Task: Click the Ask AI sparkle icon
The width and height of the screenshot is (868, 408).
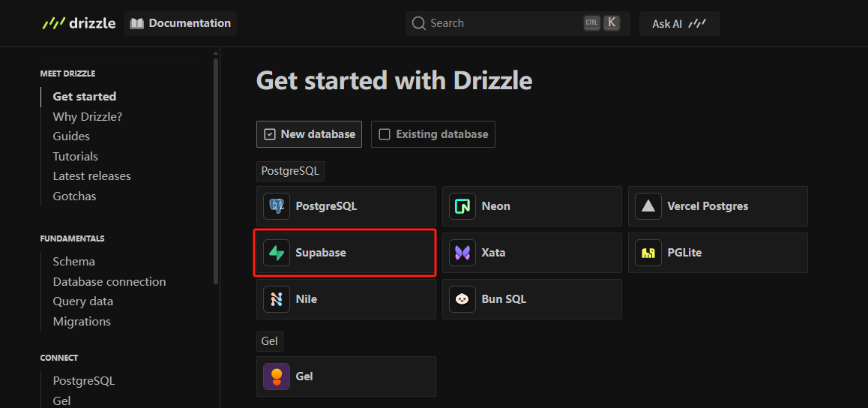Action: point(698,24)
